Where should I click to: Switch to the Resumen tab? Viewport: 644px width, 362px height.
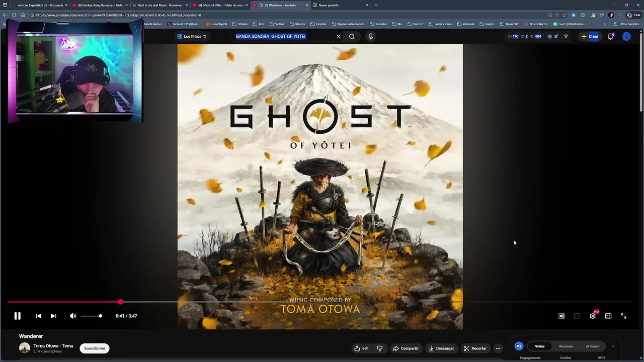click(566, 346)
